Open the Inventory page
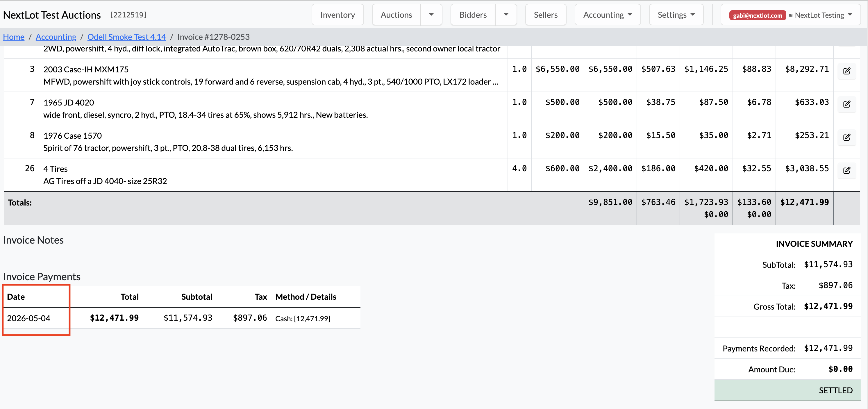The height and width of the screenshot is (409, 868). [337, 15]
